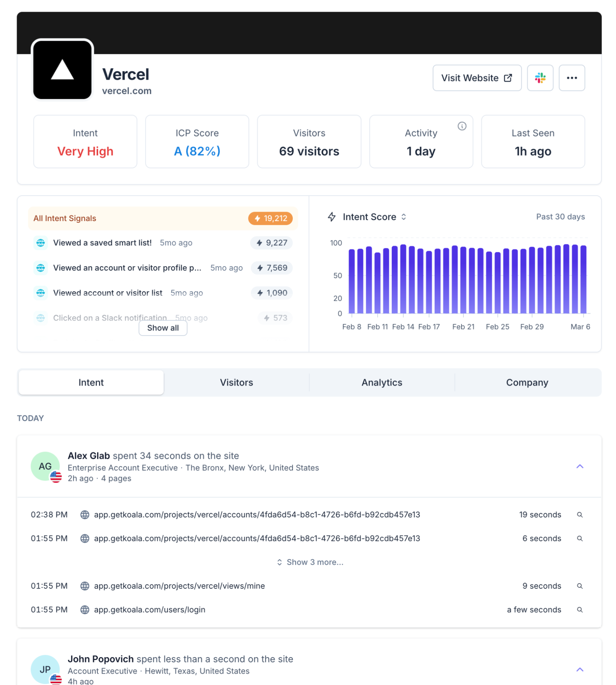Image resolution: width=616 pixels, height=685 pixels.
Task: Open the account URL visited at 02:38 PM
Action: [x=257, y=514]
